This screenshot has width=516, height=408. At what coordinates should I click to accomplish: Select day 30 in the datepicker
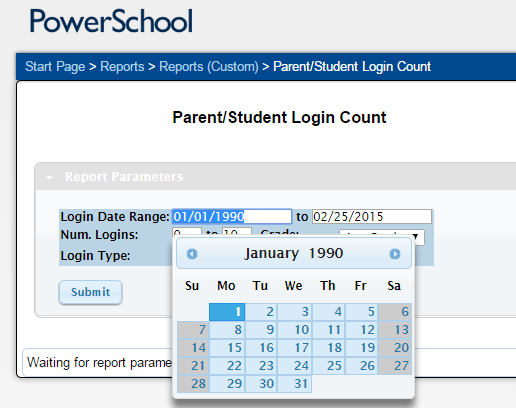[x=261, y=384]
